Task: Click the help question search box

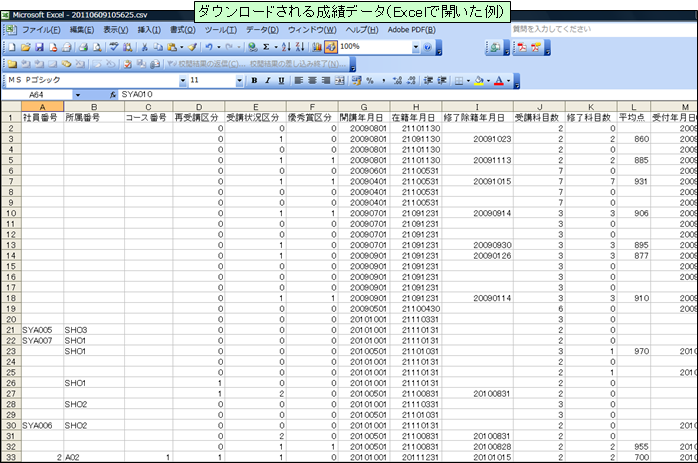Action: pos(603,29)
